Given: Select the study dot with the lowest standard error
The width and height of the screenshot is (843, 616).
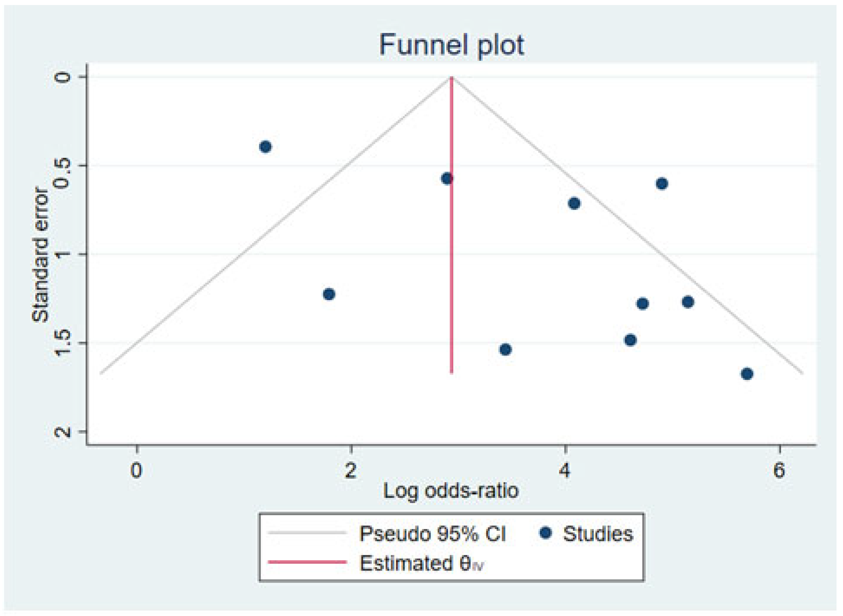Looking at the screenshot, I should [265, 147].
